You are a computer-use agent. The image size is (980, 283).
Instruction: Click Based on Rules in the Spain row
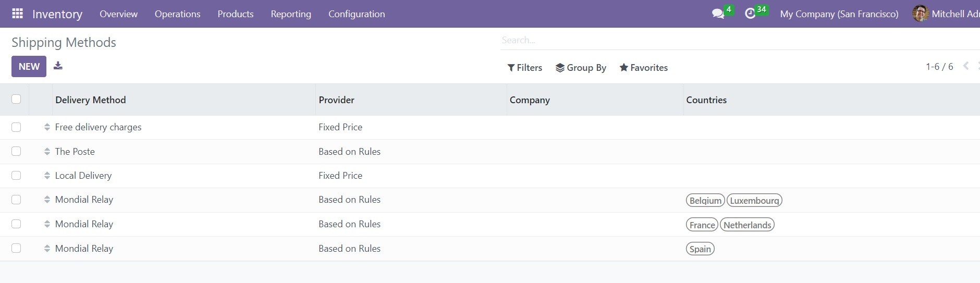tap(350, 249)
